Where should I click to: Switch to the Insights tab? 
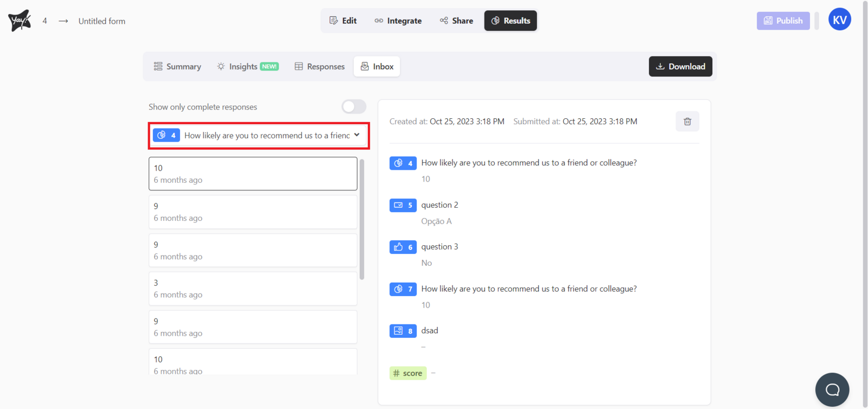click(x=247, y=67)
